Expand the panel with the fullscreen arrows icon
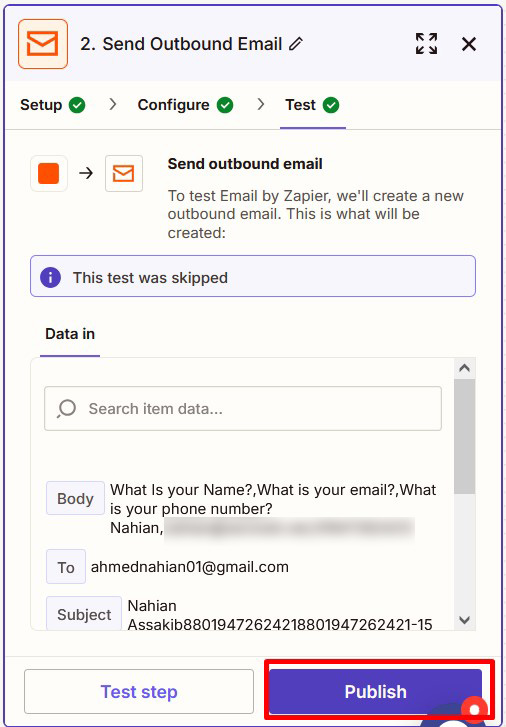Viewport: 506px width, 727px height. tap(426, 44)
